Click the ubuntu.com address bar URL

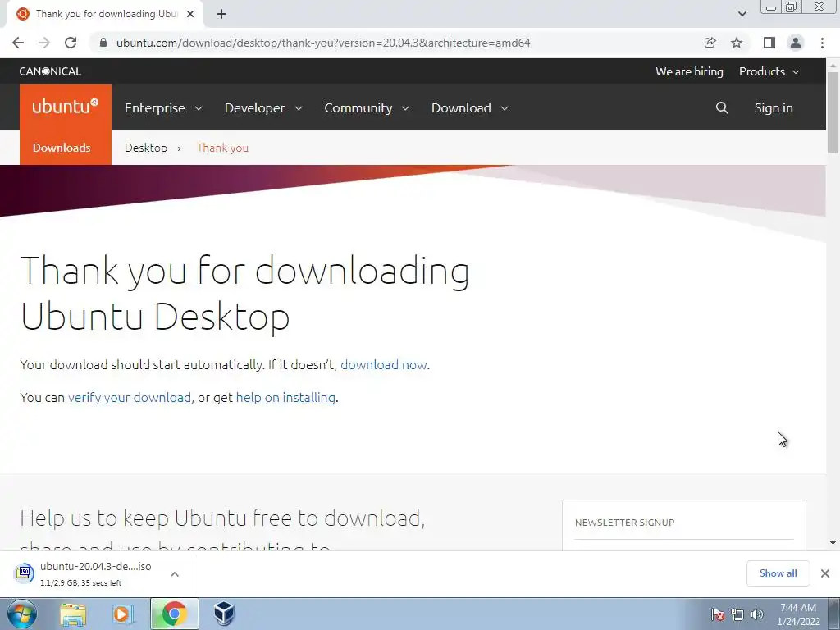point(323,43)
